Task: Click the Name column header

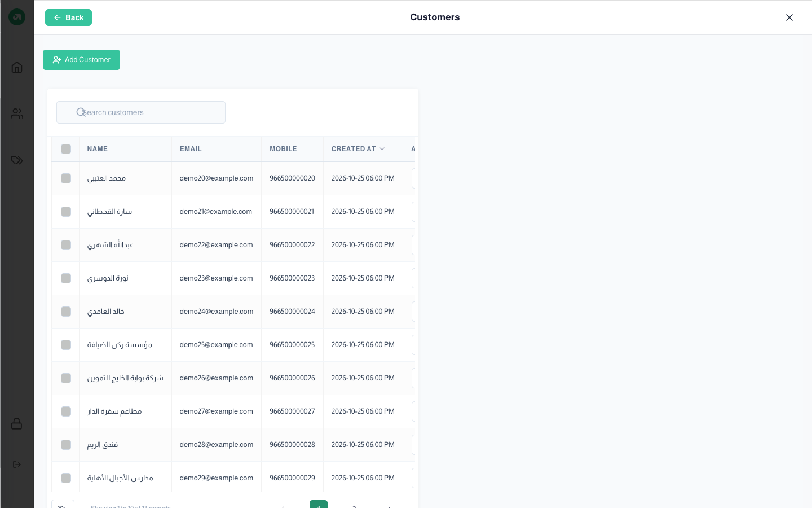Action: 98,149
